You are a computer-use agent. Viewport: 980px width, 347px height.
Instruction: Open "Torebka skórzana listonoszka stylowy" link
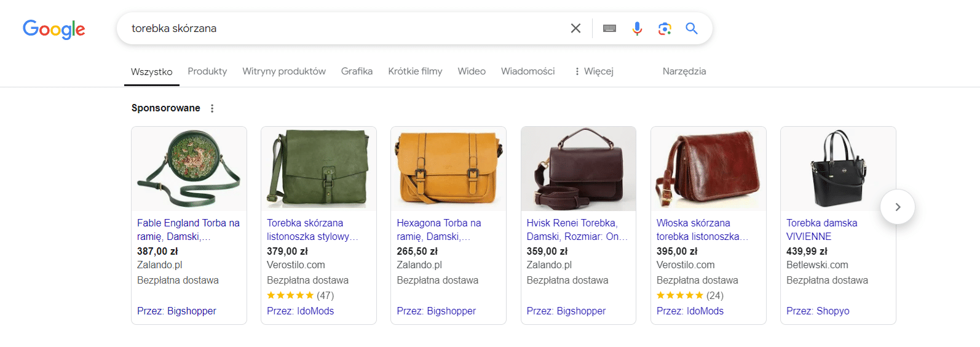(312, 229)
